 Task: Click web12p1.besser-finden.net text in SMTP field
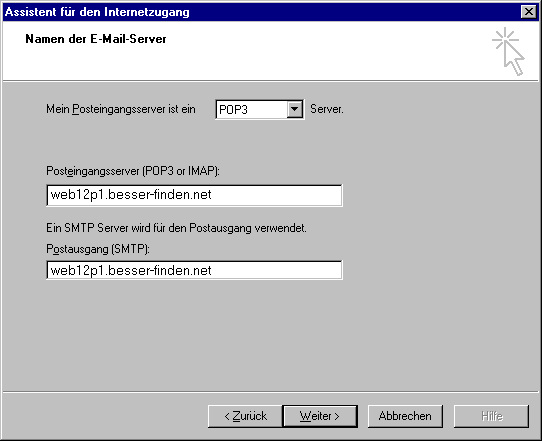pyautogui.click(x=131, y=270)
